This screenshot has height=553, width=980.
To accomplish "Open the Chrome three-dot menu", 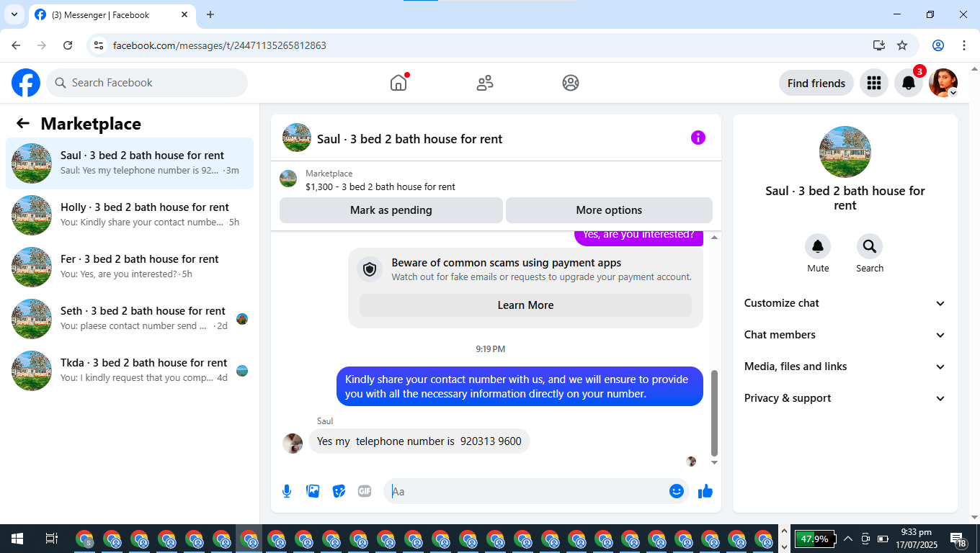I will point(964,45).
